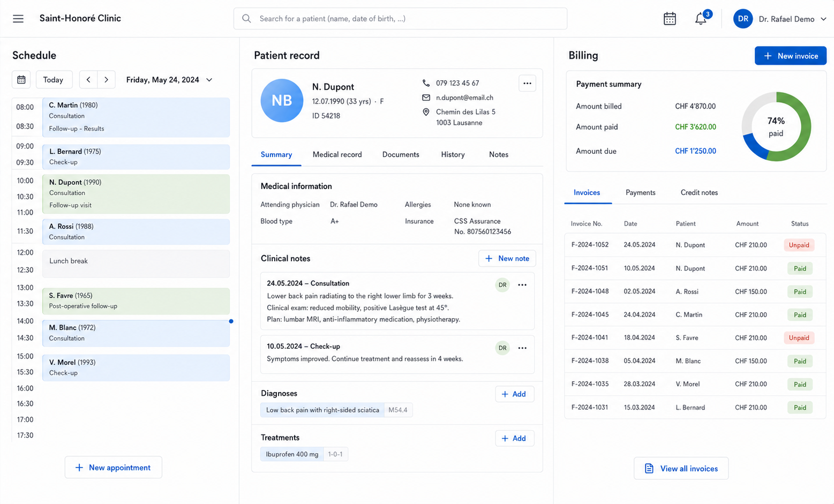Select the Credit notes tab

tap(699, 193)
